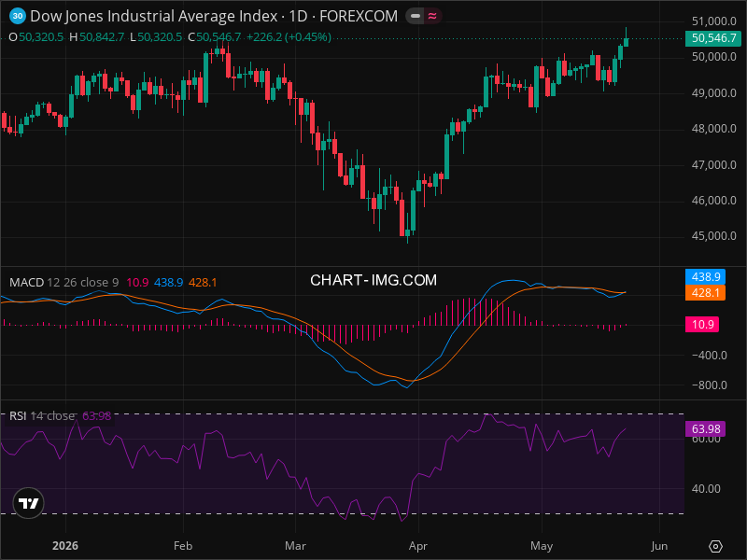Click the Mar label on time axis
Image resolution: width=747 pixels, height=560 pixels.
(295, 546)
